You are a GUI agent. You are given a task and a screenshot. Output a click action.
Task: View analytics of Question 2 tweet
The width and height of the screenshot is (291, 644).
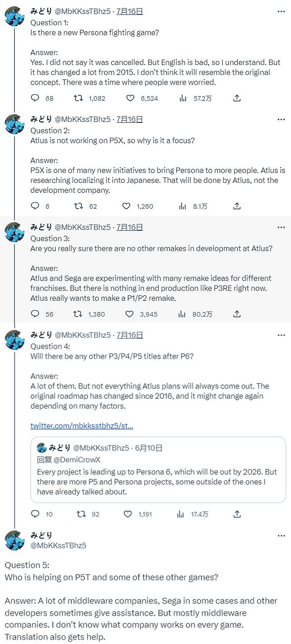click(183, 206)
